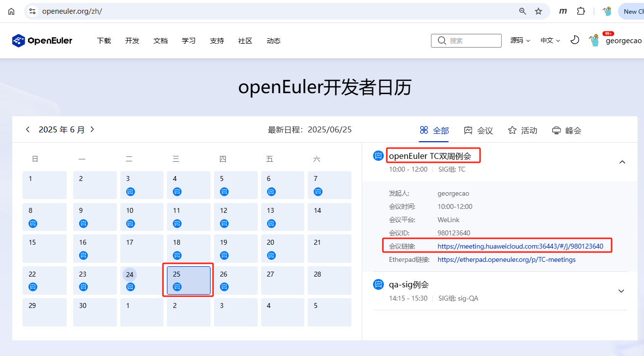Open the huaweicloud meeting link

pyautogui.click(x=520, y=246)
